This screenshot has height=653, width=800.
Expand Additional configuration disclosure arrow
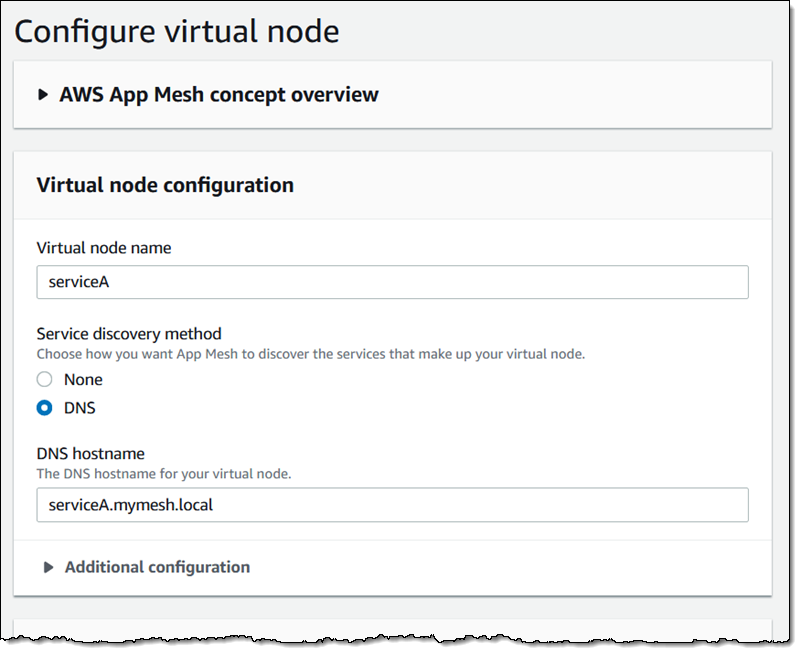click(x=48, y=567)
